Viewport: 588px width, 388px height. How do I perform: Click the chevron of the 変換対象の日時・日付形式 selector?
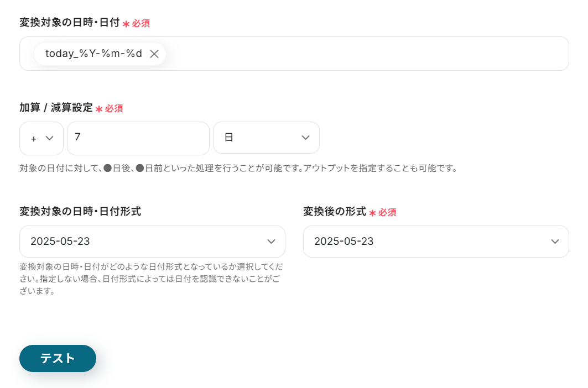click(x=271, y=242)
